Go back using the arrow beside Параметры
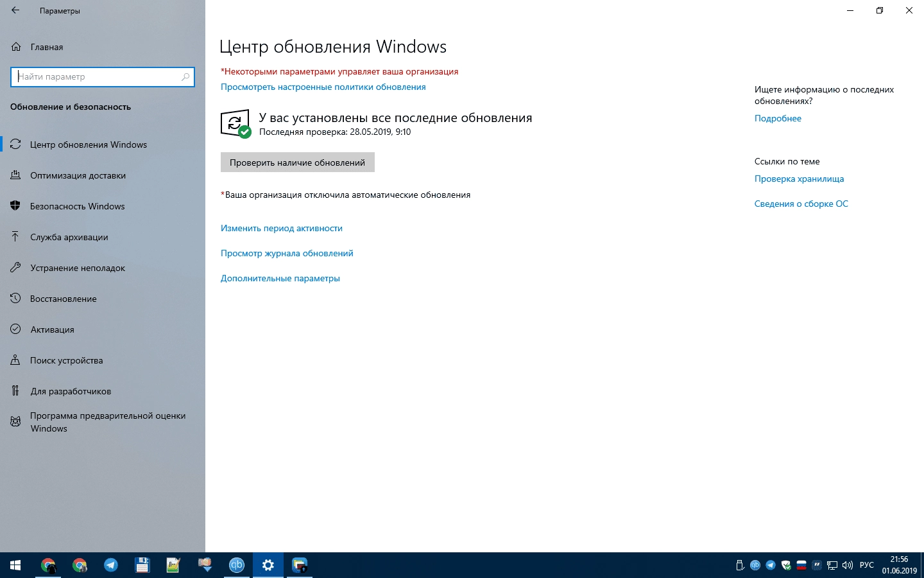 [x=15, y=10]
